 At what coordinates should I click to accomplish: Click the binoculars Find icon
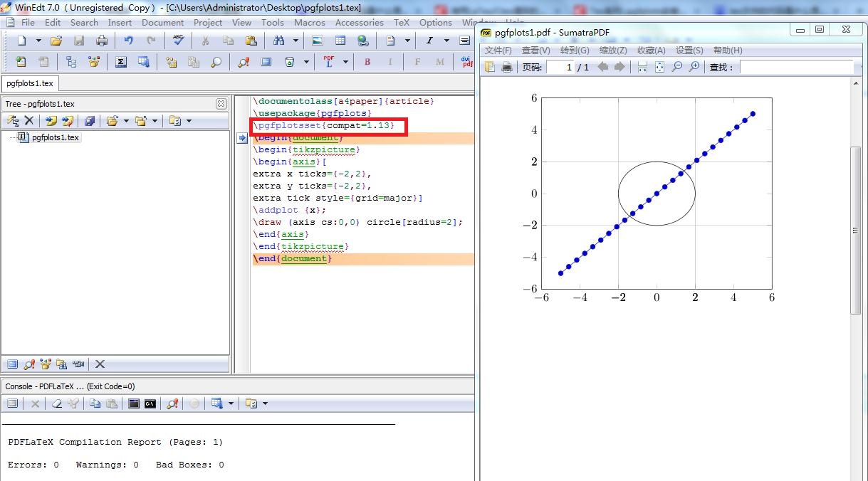pos(278,41)
